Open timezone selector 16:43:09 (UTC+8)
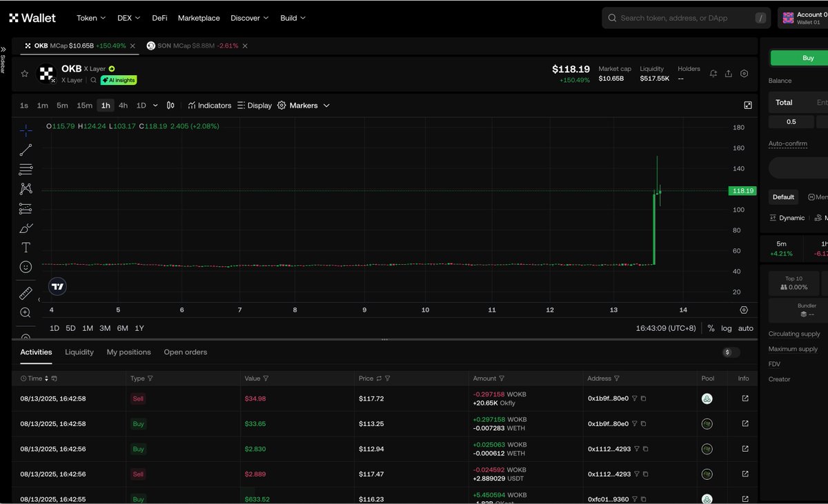 666,328
